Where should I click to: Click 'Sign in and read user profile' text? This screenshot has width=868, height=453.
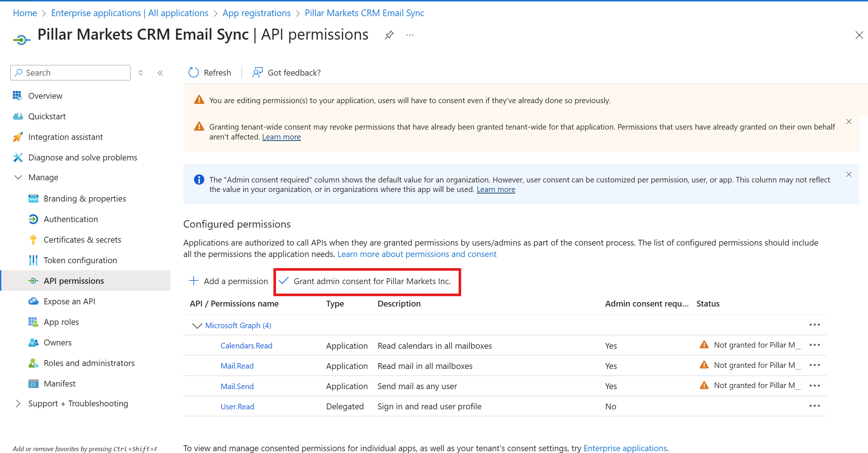pos(429,406)
